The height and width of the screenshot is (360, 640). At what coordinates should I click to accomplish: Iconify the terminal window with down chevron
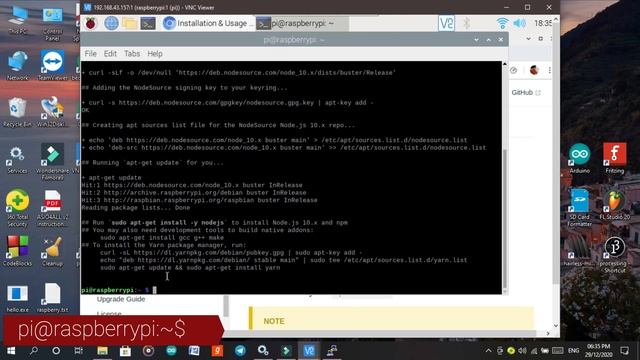pyautogui.click(x=476, y=40)
